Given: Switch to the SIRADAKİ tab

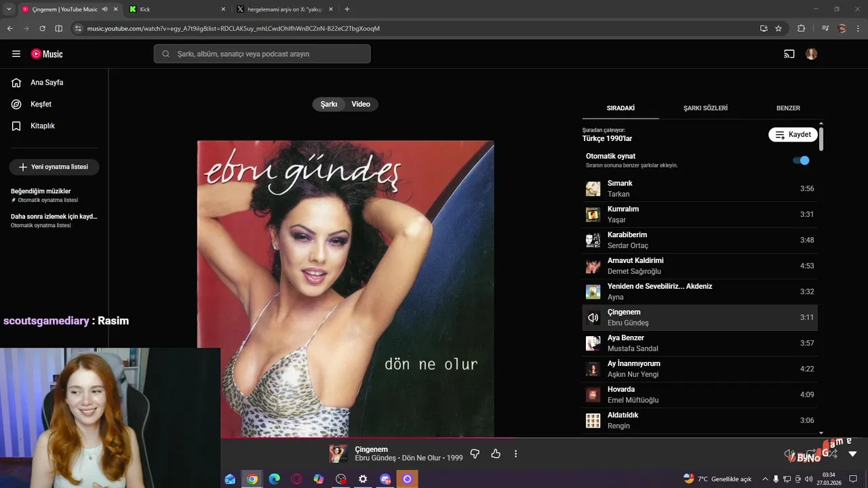Looking at the screenshot, I should 620,108.
